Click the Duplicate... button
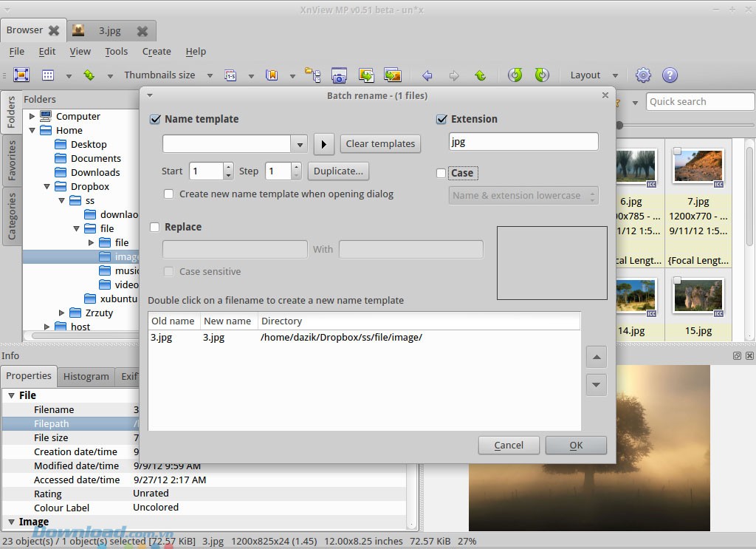756x549 pixels. pyautogui.click(x=338, y=171)
